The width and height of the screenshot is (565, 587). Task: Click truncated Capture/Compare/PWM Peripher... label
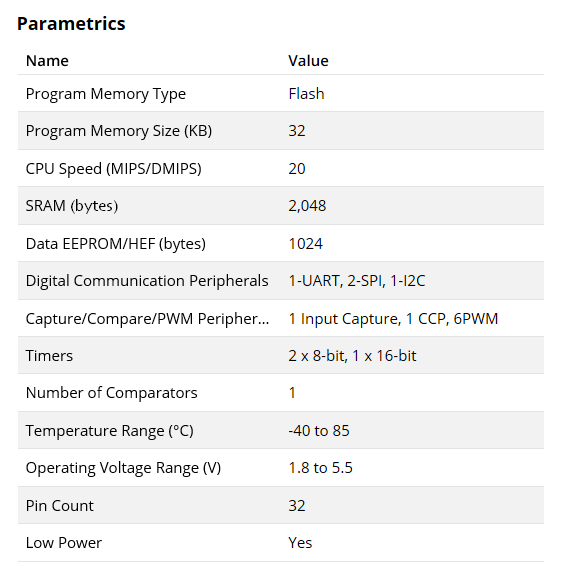(x=147, y=319)
